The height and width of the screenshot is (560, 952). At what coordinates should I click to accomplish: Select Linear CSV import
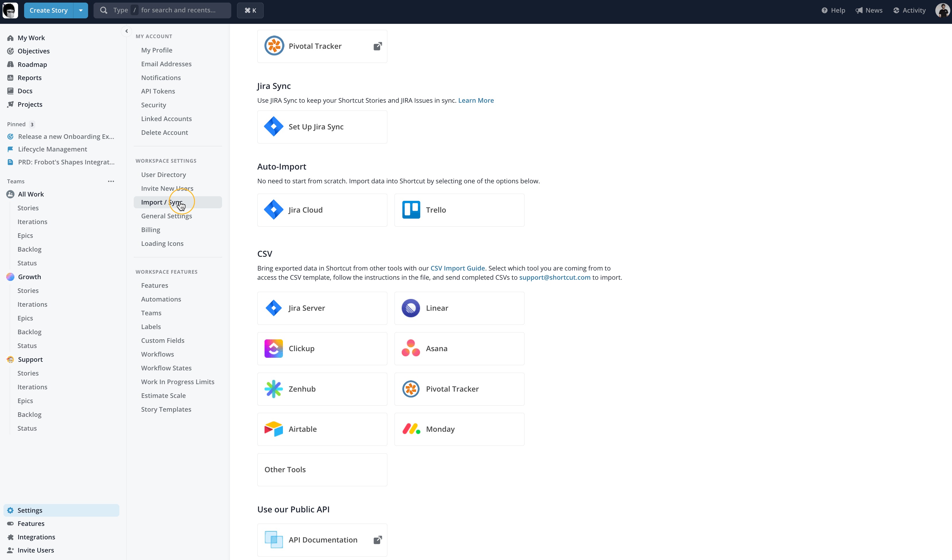point(459,308)
